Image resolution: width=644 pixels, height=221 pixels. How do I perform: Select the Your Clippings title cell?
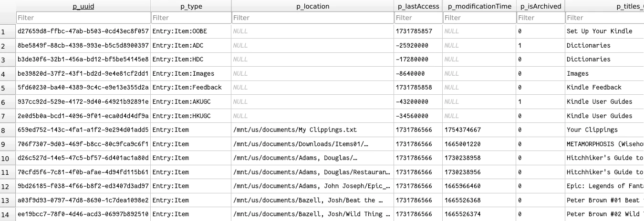pos(604,130)
